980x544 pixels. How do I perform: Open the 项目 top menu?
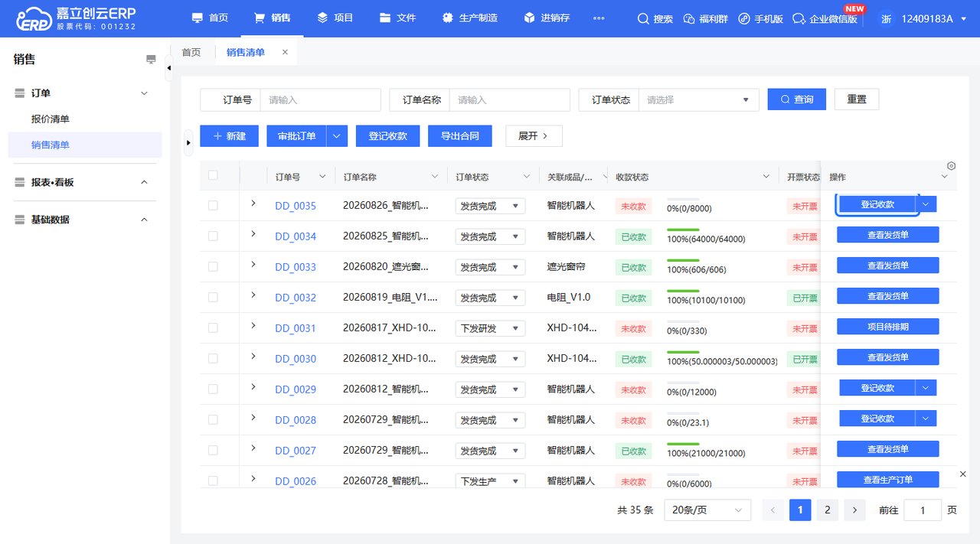coord(335,18)
